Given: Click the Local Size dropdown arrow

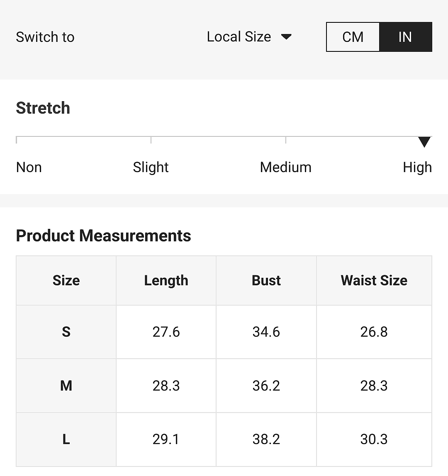Looking at the screenshot, I should [286, 37].
